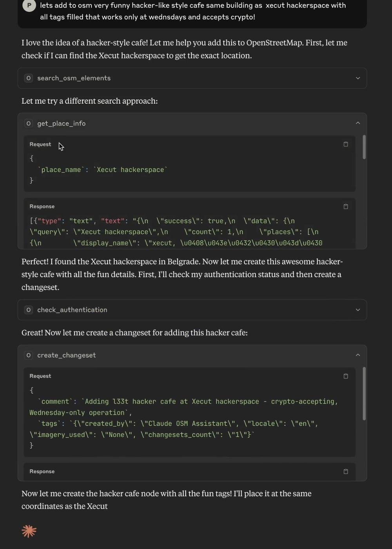Collapse the create_changeset tool call chevron
392x549 pixels.
click(358, 355)
